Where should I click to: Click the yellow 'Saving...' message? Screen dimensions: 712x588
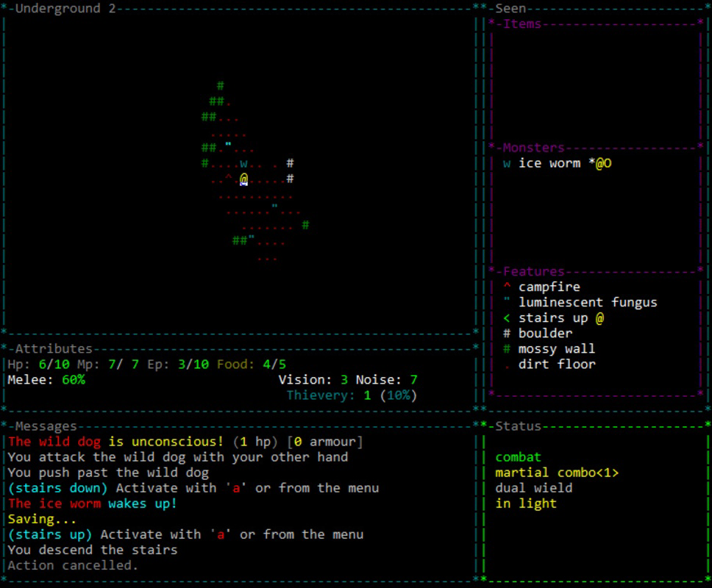pyautogui.click(x=42, y=519)
